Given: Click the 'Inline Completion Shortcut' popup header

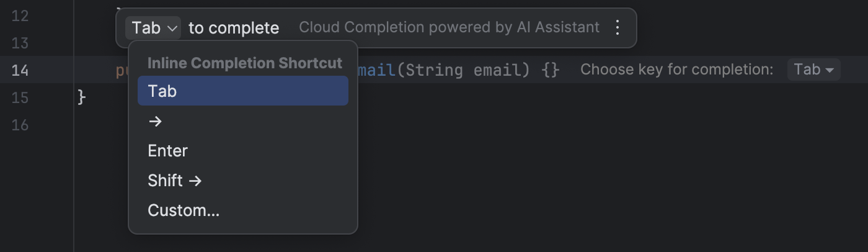Looking at the screenshot, I should tap(245, 63).
